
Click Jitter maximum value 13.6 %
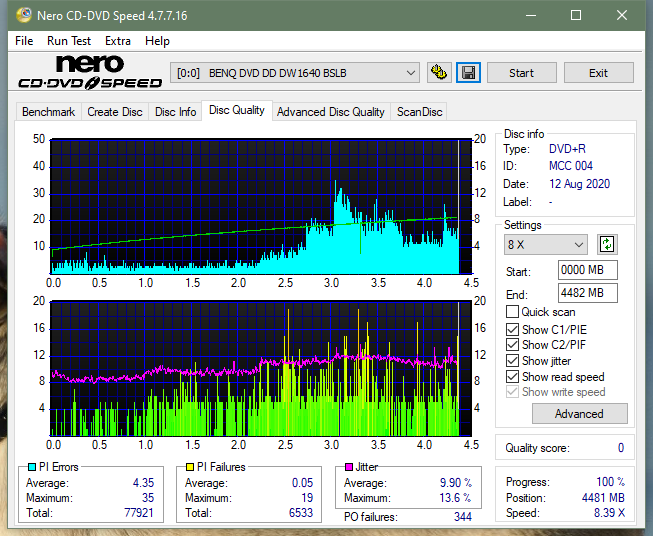pyautogui.click(x=455, y=498)
